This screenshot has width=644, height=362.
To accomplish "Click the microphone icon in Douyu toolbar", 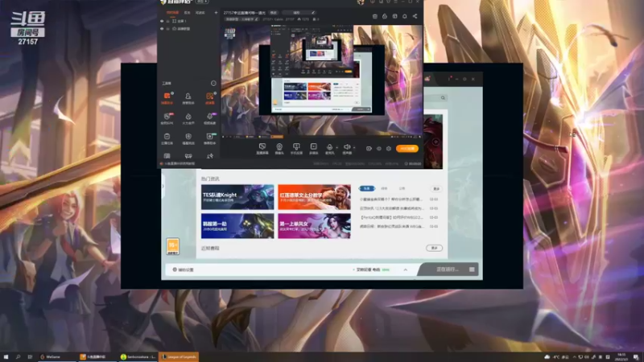I will tap(329, 148).
